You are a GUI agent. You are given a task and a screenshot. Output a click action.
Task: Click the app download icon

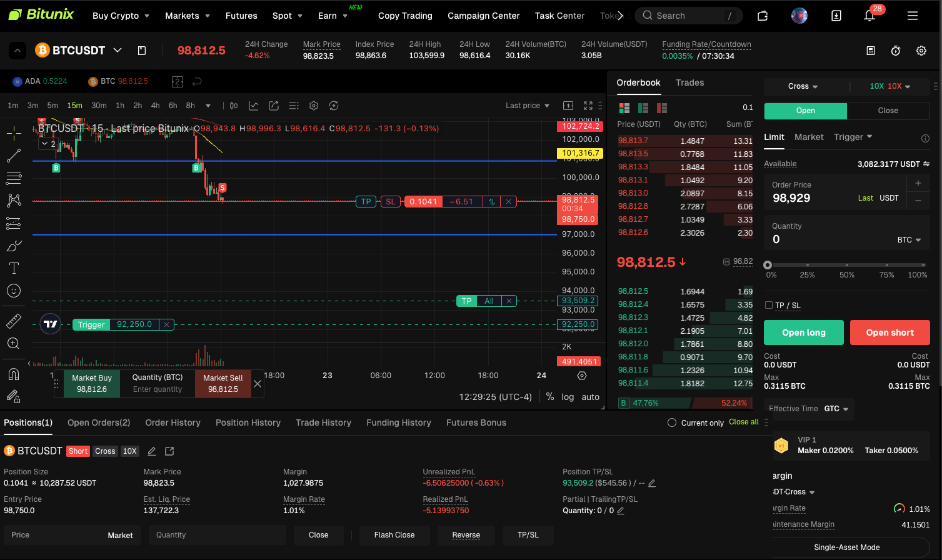[836, 16]
